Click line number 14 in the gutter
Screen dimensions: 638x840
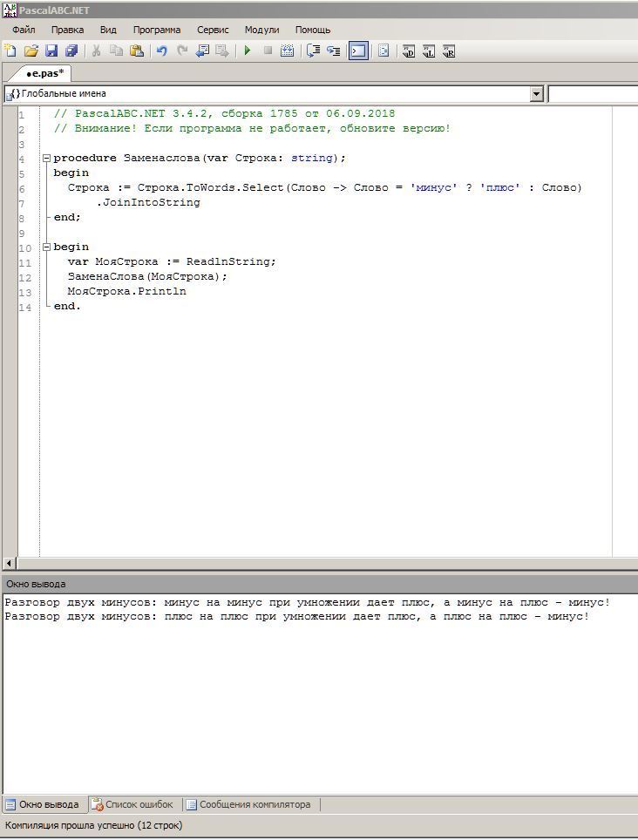24,308
